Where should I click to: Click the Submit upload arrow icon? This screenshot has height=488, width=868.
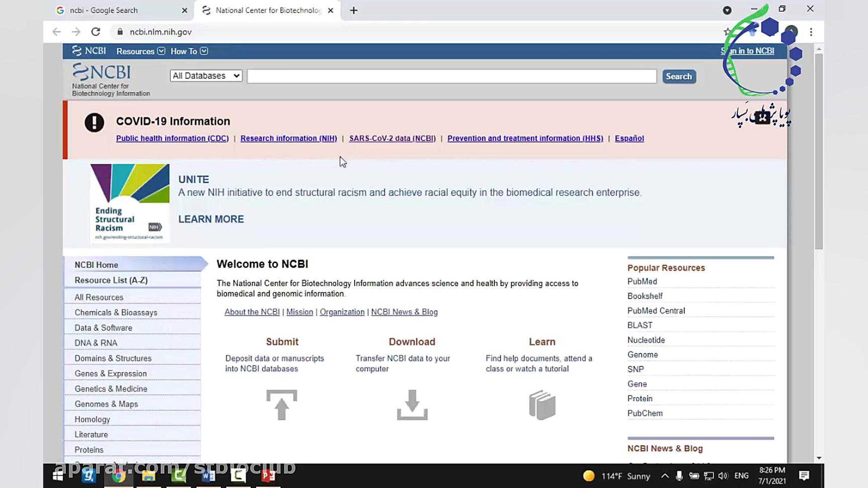[281, 405]
